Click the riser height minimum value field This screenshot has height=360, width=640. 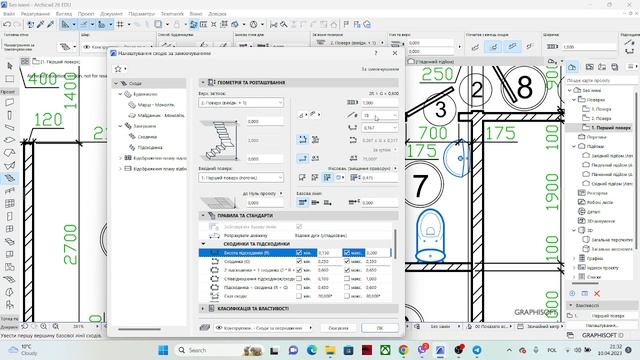click(329, 253)
